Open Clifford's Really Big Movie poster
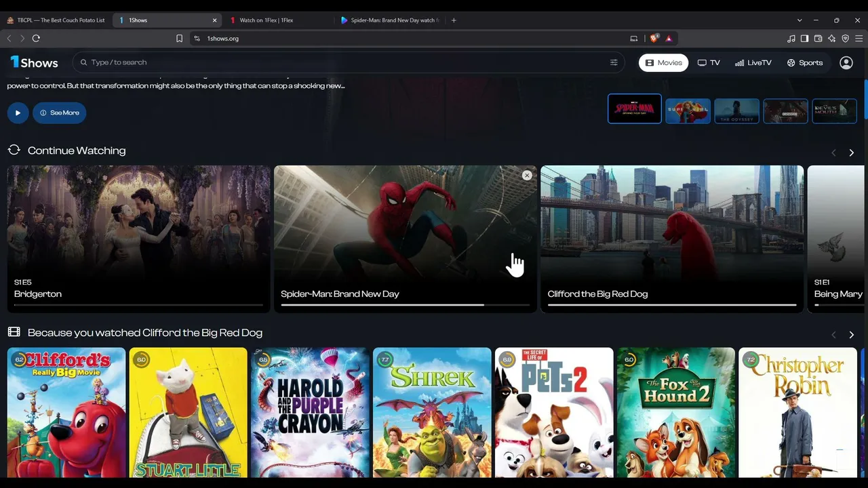Screen dimensions: 868x488 tap(66, 413)
